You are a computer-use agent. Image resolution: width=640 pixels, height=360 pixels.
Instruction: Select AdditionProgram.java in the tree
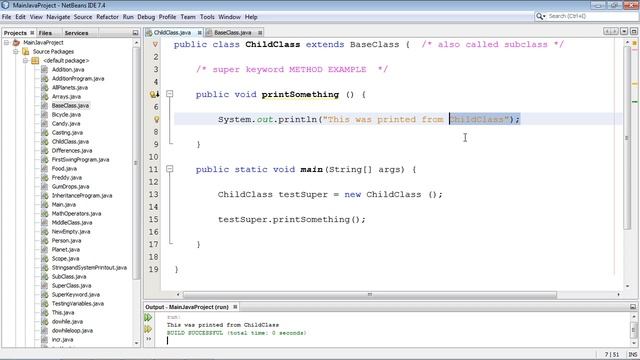[x=78, y=78]
